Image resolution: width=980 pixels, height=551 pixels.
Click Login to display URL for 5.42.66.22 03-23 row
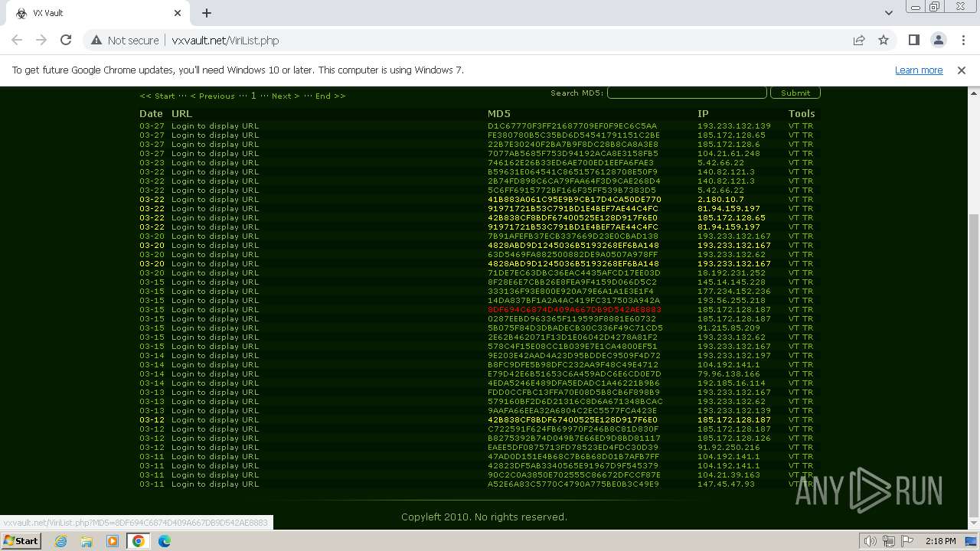215,163
